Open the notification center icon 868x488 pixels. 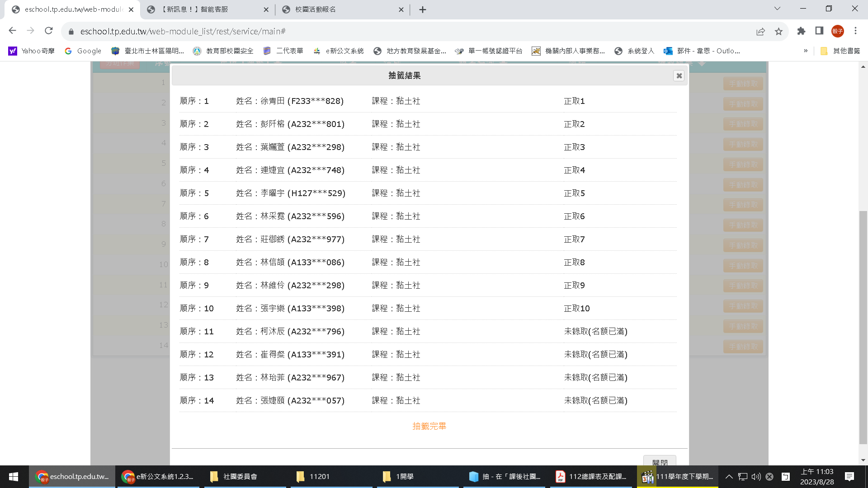pyautogui.click(x=849, y=477)
